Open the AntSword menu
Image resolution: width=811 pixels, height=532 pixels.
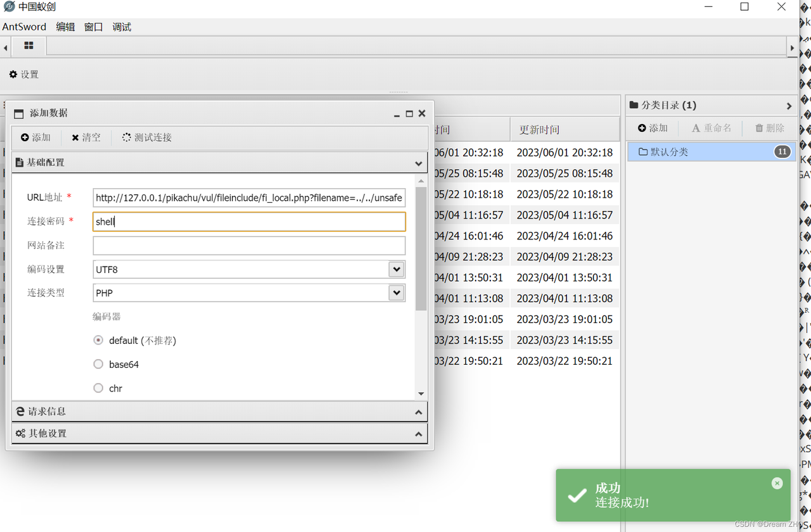tap(24, 27)
